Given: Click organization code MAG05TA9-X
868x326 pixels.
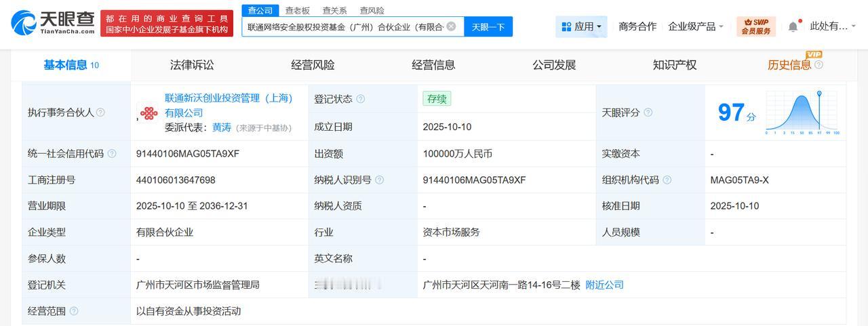Looking at the screenshot, I should click(739, 180).
